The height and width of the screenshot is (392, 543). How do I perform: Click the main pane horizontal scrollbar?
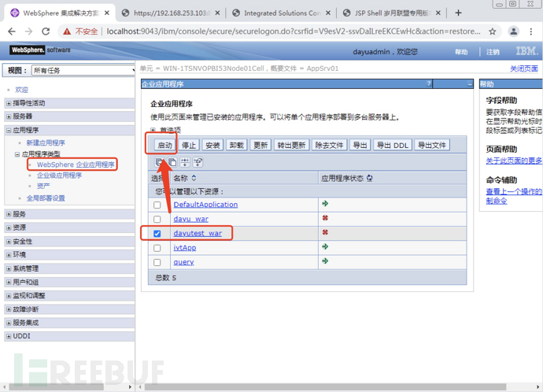click(x=326, y=386)
